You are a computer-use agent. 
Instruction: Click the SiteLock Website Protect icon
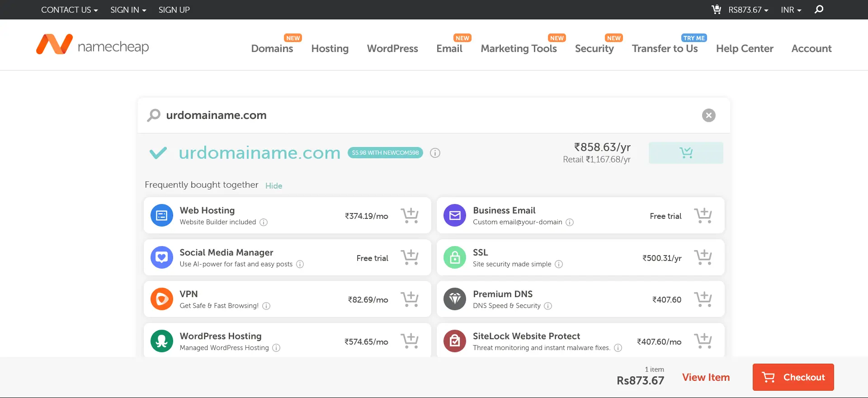pos(455,341)
